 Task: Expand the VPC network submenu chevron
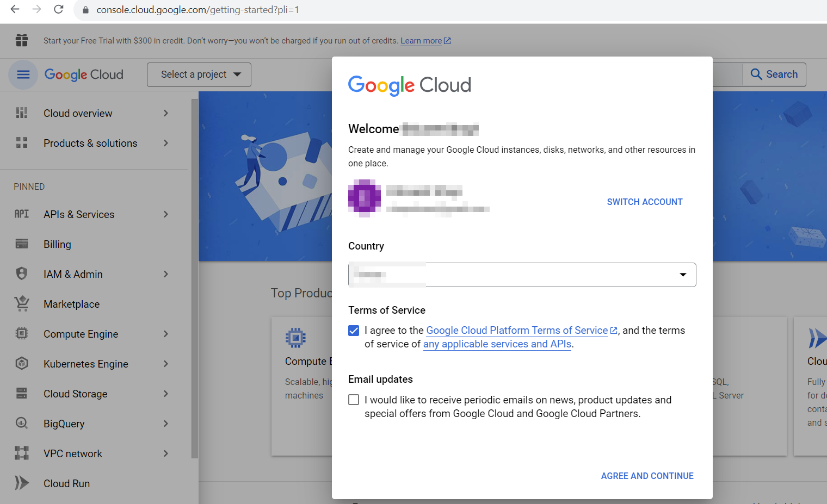166,453
